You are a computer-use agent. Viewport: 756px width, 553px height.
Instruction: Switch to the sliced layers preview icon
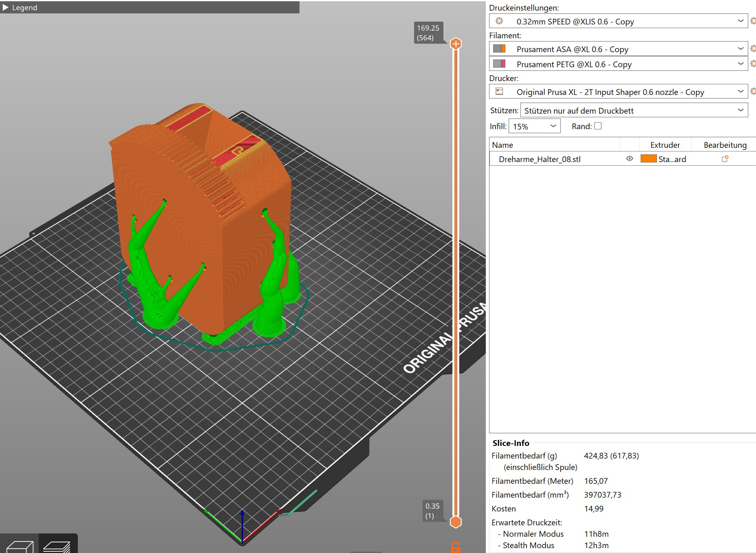(x=57, y=546)
